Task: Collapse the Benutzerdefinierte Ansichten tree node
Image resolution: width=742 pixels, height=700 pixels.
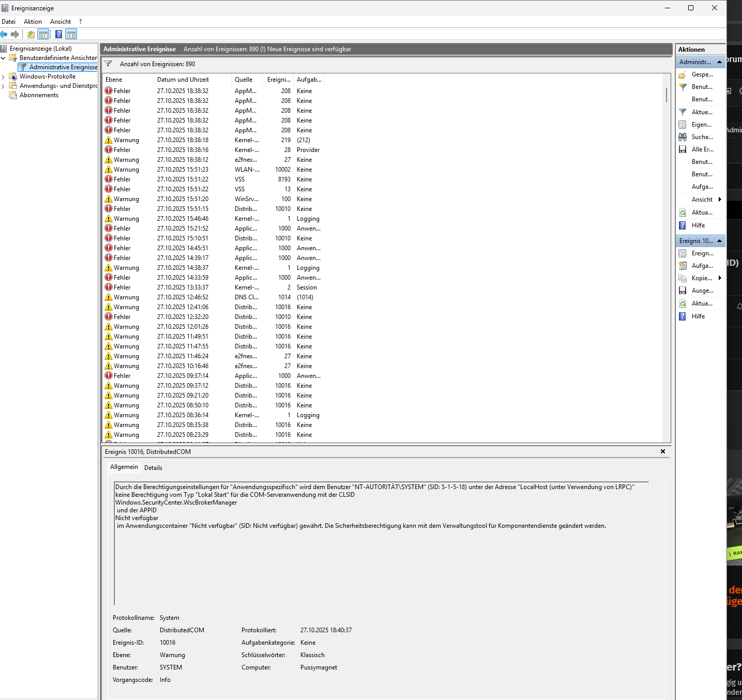Action: pyautogui.click(x=3, y=58)
